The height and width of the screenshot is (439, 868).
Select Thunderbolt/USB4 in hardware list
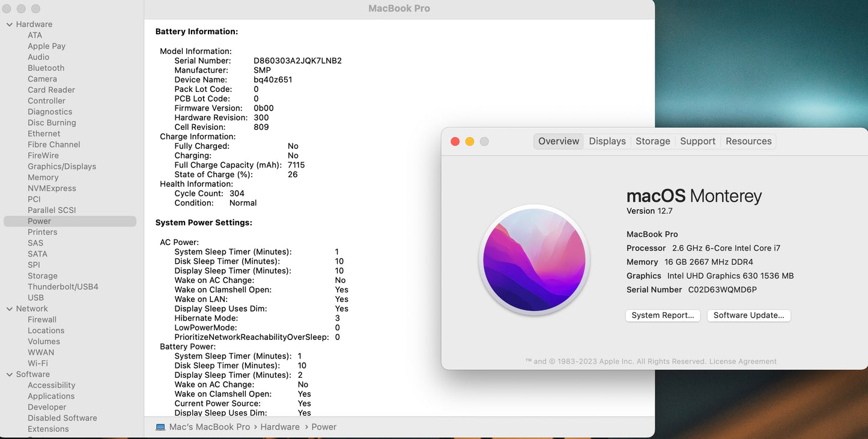[x=63, y=286]
